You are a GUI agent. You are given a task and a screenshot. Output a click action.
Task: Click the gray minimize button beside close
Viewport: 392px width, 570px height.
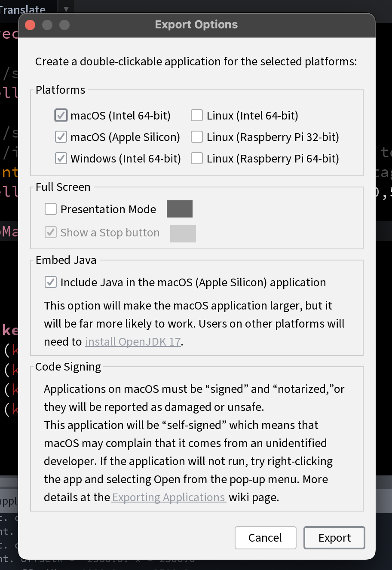tap(47, 25)
